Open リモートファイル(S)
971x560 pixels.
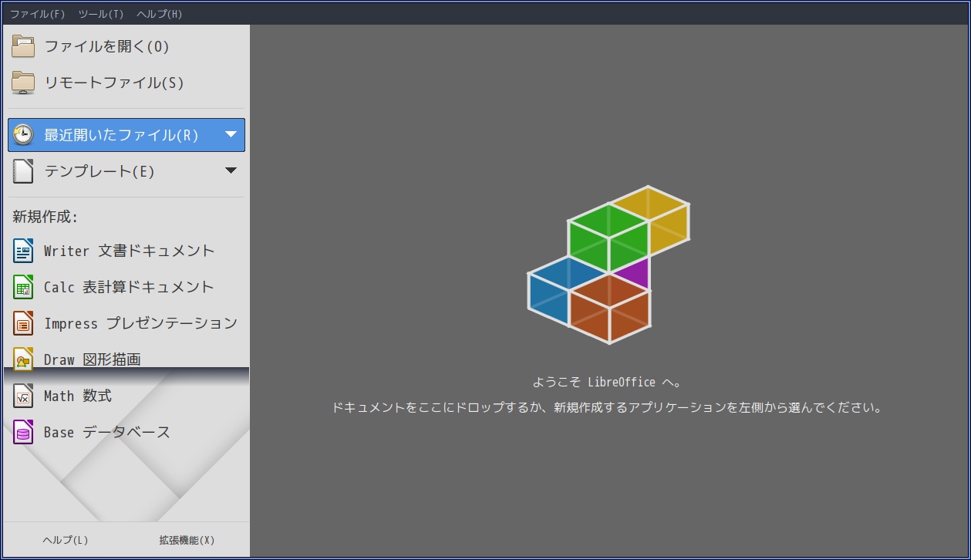114,83
